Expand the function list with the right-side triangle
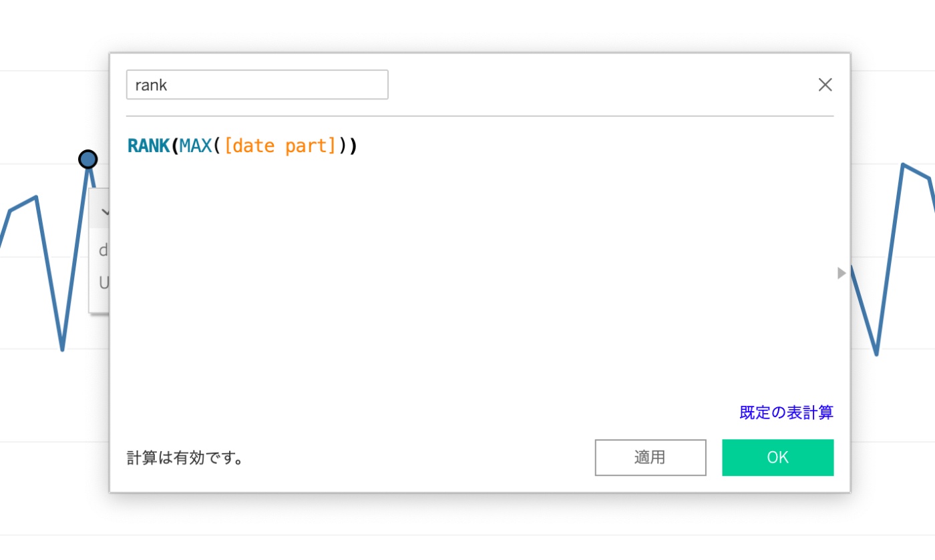 (x=841, y=273)
